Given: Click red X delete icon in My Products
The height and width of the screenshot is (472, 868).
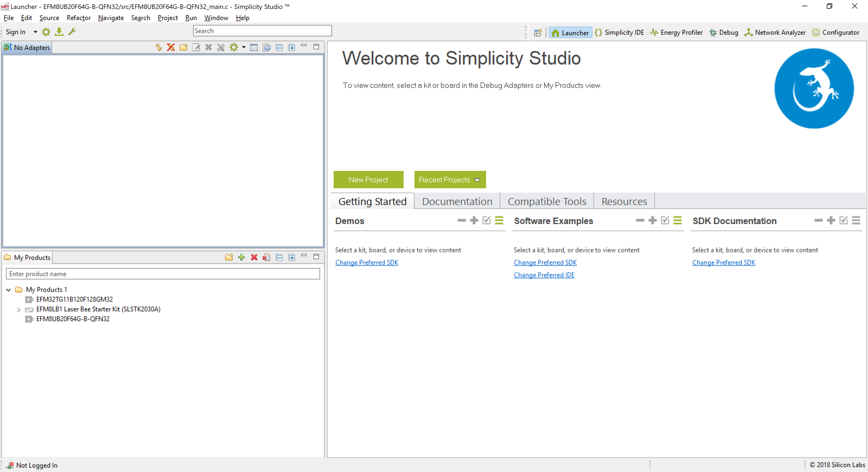Looking at the screenshot, I should pos(254,257).
